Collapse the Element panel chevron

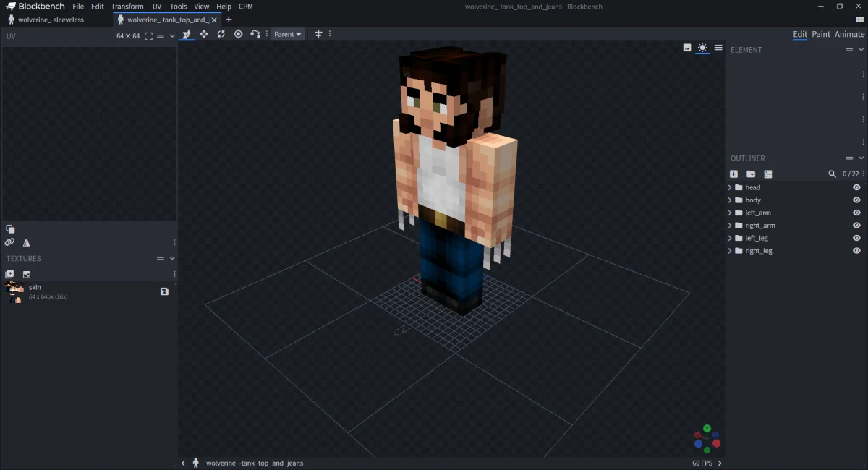861,50
